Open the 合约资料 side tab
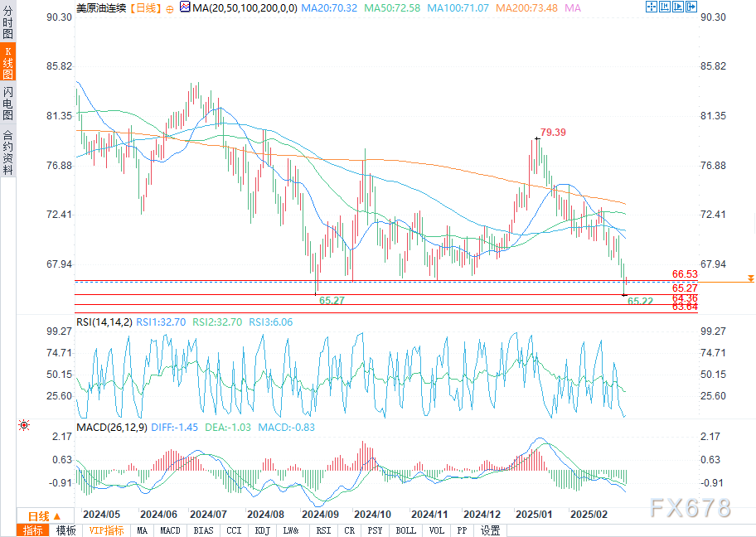The height and width of the screenshot is (537, 756). tap(7, 152)
